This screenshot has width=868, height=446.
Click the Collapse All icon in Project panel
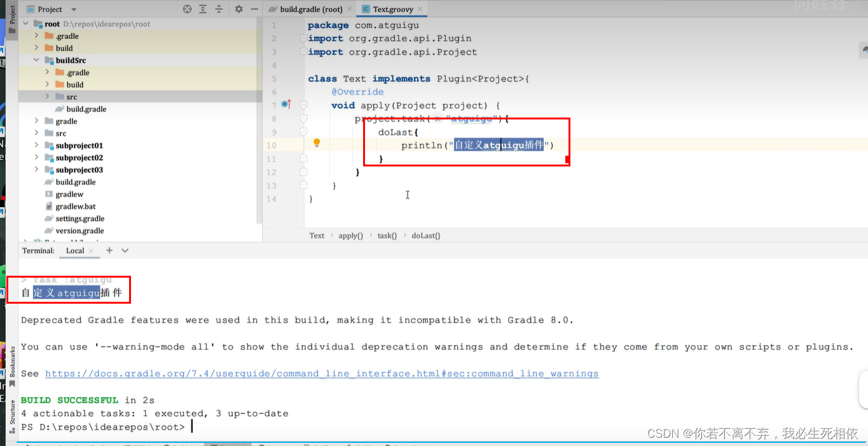pyautogui.click(x=219, y=9)
